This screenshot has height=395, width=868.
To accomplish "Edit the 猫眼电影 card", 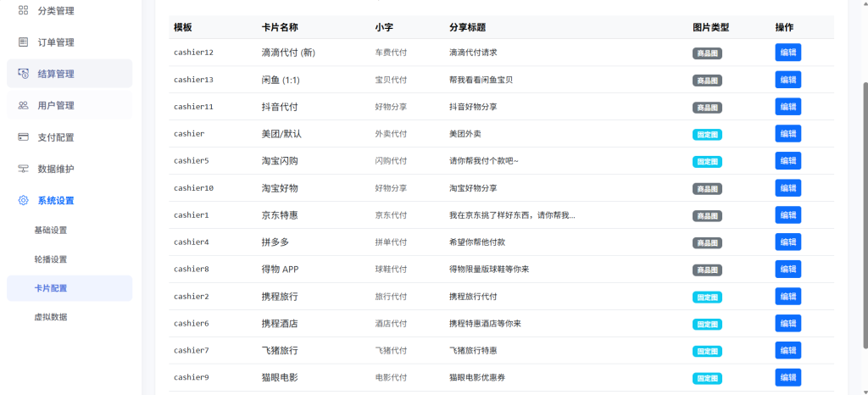I will coord(787,377).
